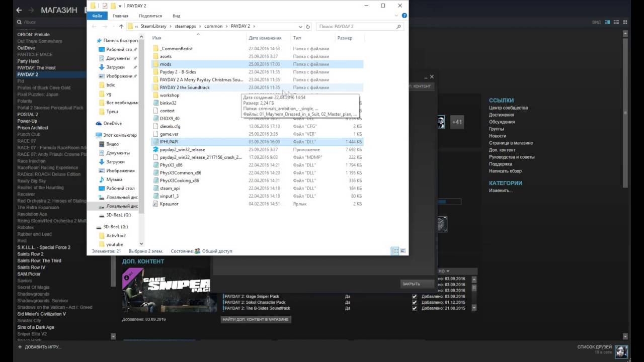Select Prison Architect in Steam library
Screen dimensions: 644x362
pyautogui.click(x=33, y=128)
